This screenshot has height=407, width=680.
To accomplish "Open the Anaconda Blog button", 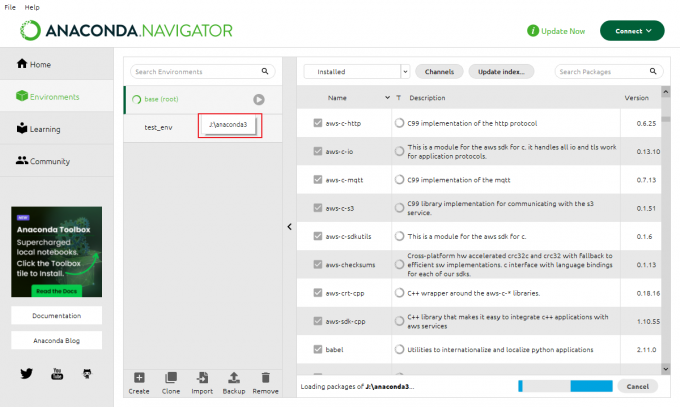I will pyautogui.click(x=57, y=341).
